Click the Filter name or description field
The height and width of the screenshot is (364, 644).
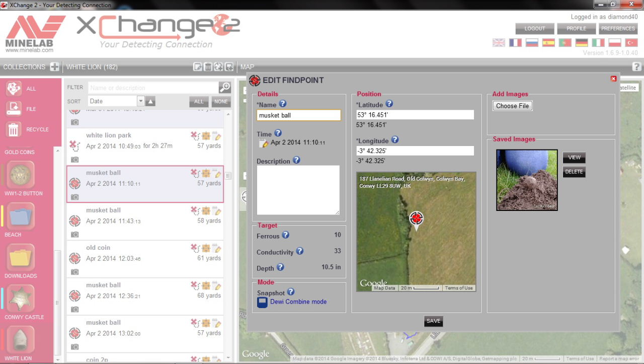click(x=153, y=88)
